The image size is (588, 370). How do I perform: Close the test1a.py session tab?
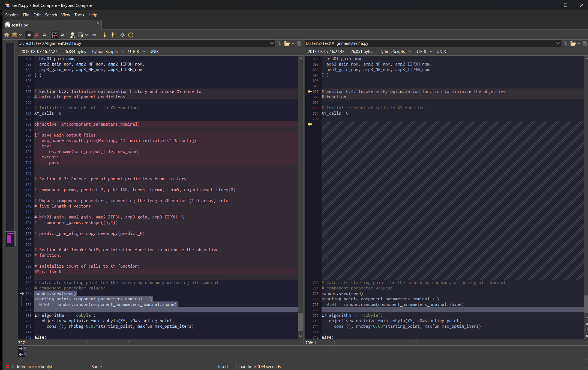click(98, 23)
